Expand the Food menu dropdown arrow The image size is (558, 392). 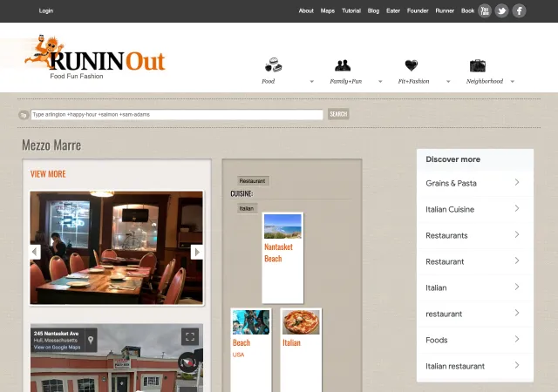pos(312,82)
